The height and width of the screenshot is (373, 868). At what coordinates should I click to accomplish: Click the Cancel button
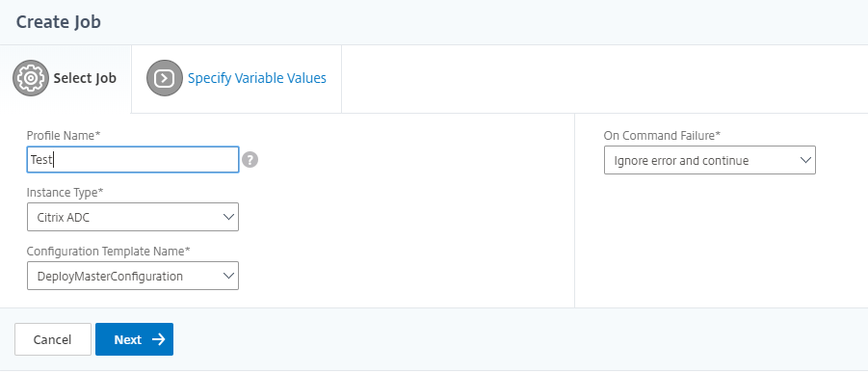(53, 339)
